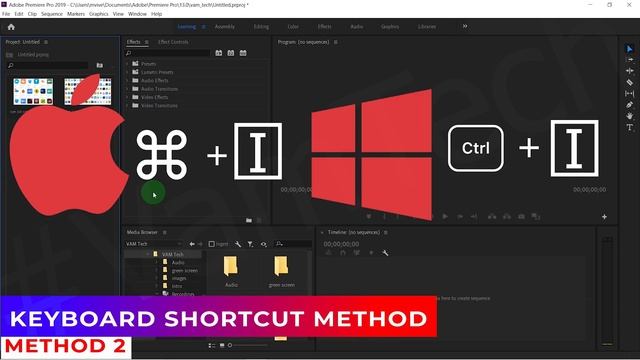Image resolution: width=640 pixels, height=360 pixels.
Task: Switch Media Browser to list view
Action: 211,345
